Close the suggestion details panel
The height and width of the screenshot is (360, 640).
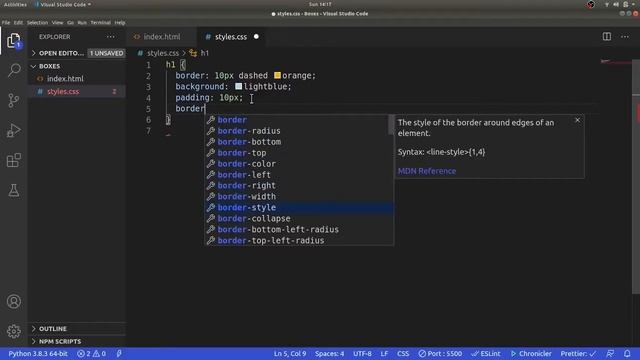577,120
